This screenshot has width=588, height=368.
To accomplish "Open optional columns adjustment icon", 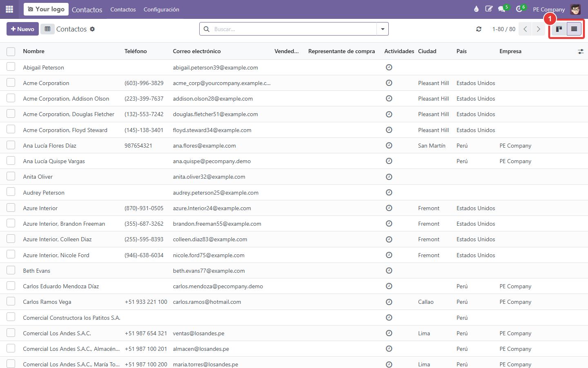I will click(581, 52).
